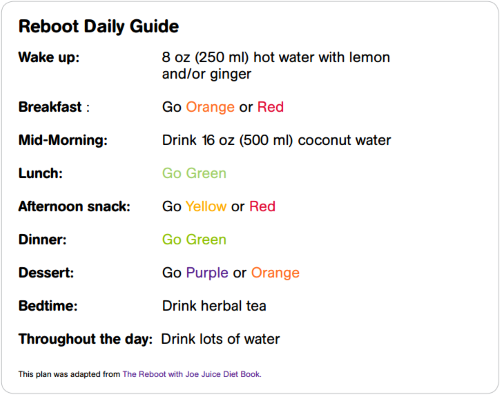Click the Drink lots of water text
The image size is (500, 395).
[221, 339]
